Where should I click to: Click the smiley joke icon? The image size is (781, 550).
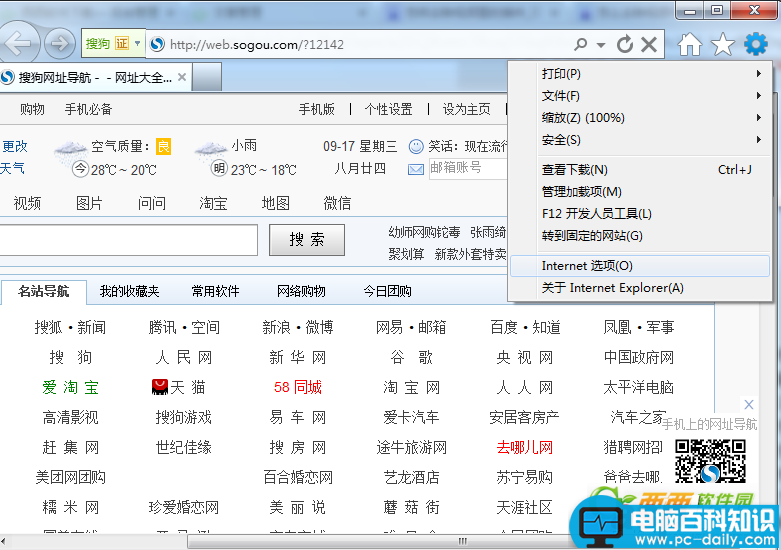(x=416, y=146)
